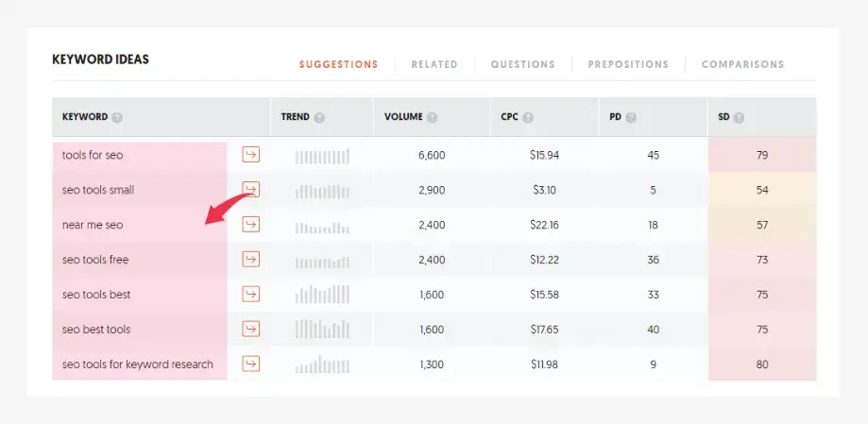Click help icon beside VOLUME header
Viewport: 868px width, 424px height.
(x=432, y=118)
